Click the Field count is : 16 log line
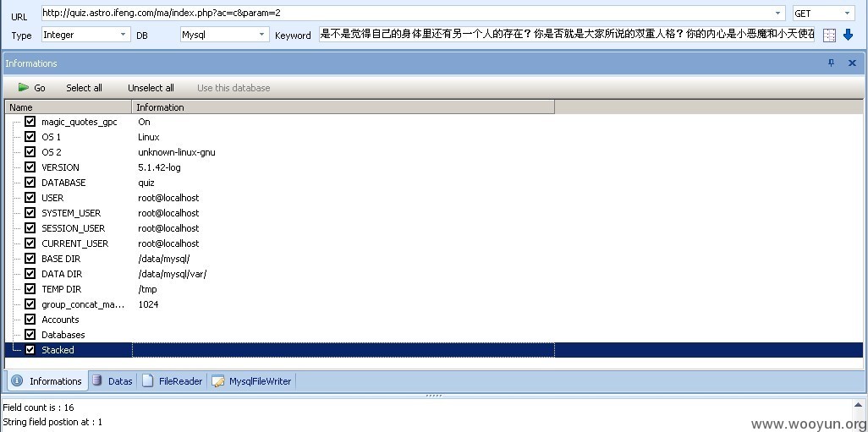The image size is (868, 432). [38, 407]
